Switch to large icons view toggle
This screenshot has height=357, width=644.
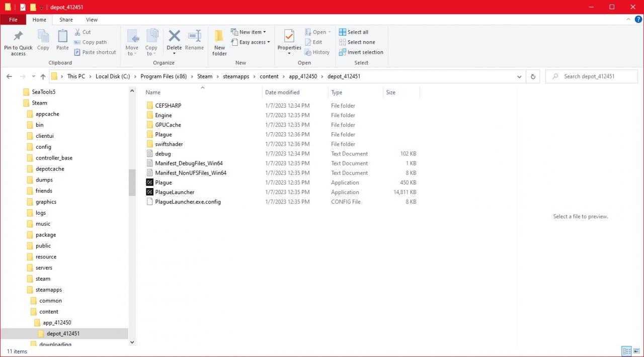(637, 351)
